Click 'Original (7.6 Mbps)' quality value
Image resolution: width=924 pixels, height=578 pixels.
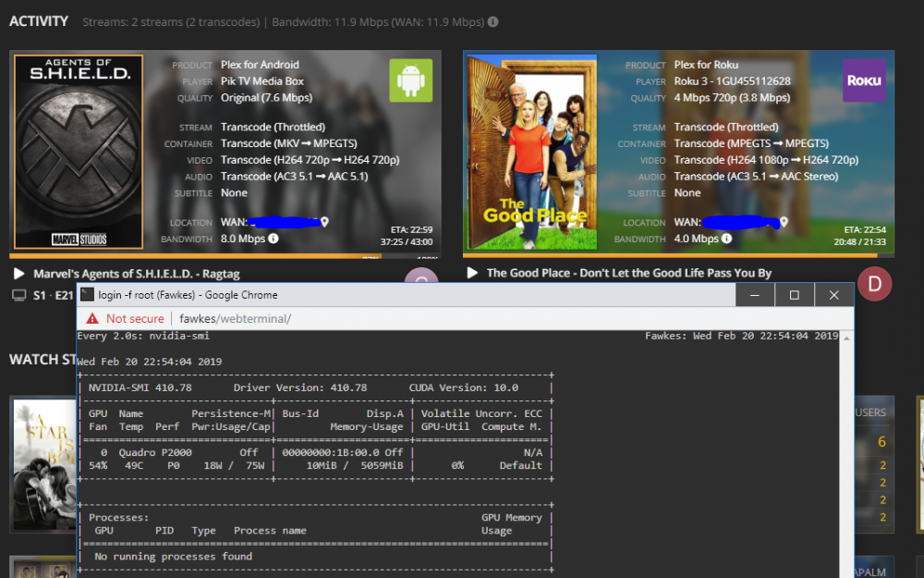pos(266,98)
